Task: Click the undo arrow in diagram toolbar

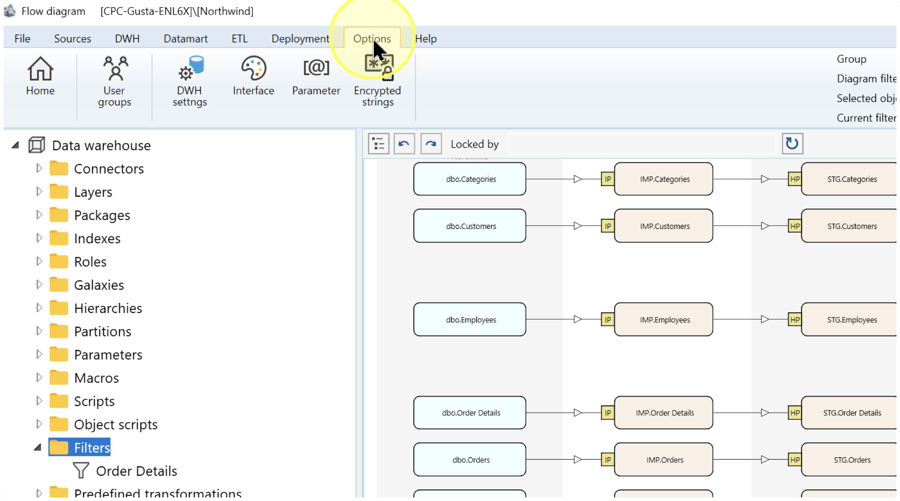Action: [x=404, y=143]
